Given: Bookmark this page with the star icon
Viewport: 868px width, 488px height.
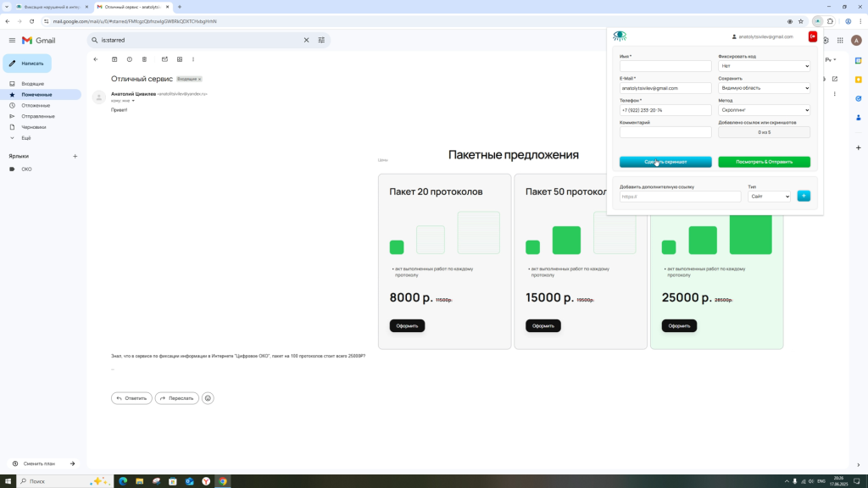Looking at the screenshot, I should point(801,21).
